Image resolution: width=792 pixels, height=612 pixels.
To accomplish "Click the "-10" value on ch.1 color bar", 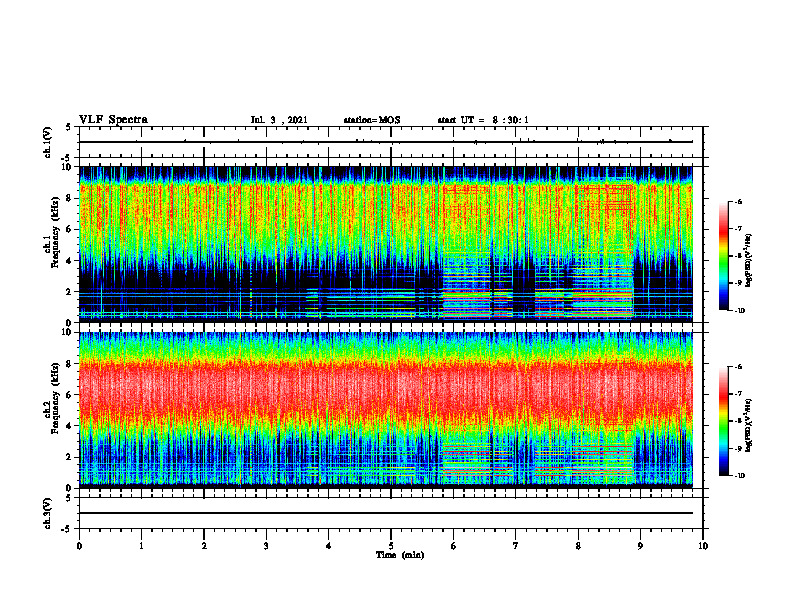I will [739, 311].
